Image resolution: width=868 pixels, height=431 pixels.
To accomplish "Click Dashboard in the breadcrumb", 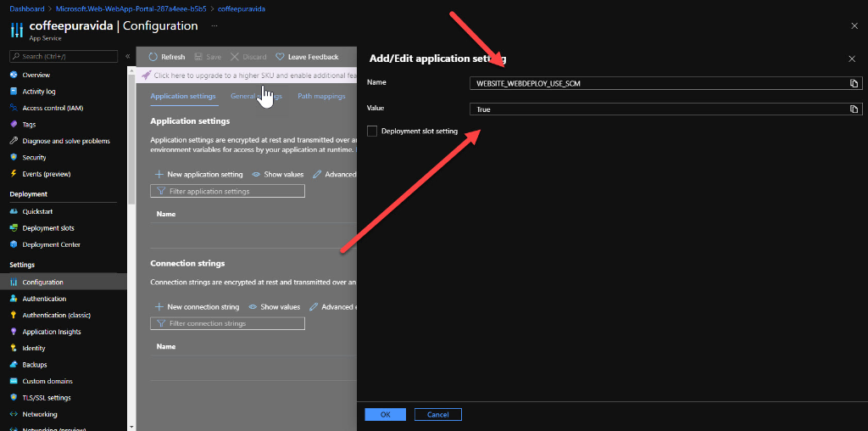I will coord(26,9).
